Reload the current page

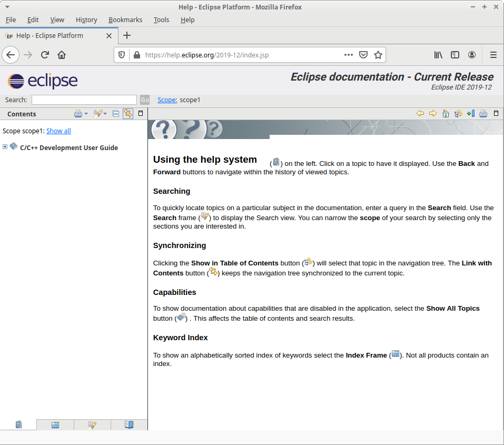[45, 55]
